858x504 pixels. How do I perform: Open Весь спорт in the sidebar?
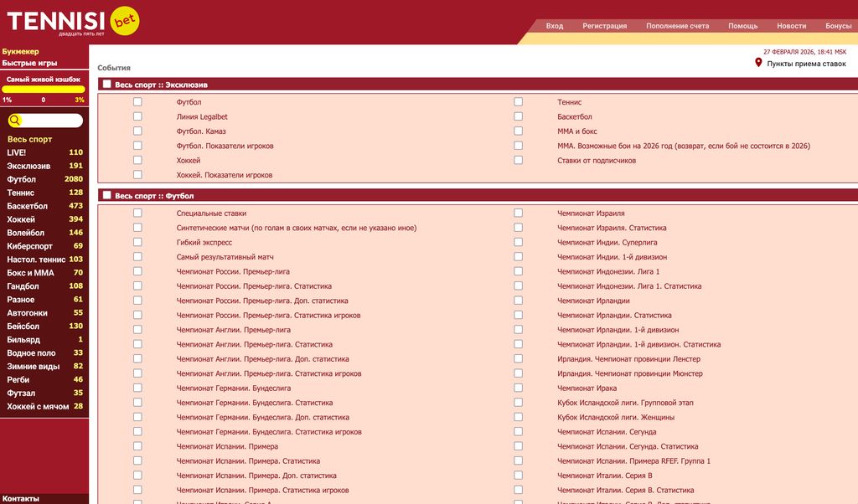click(29, 139)
